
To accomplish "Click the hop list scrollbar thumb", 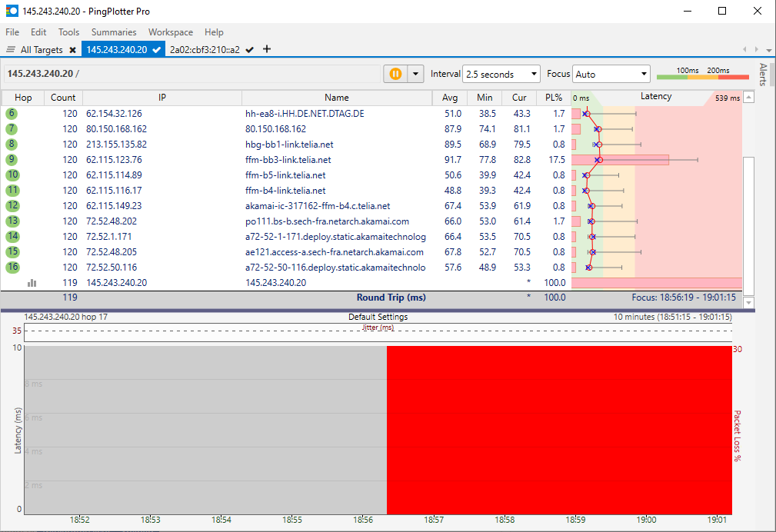I will (x=749, y=227).
